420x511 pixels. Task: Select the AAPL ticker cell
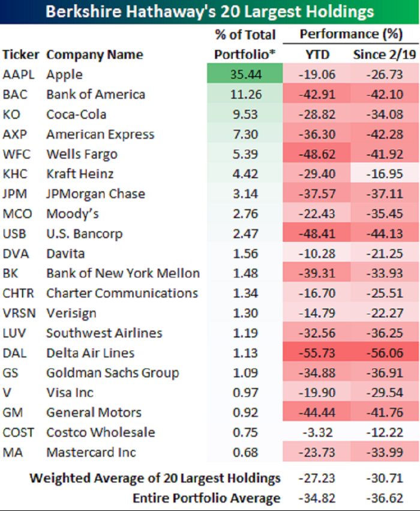pyautogui.click(x=19, y=74)
